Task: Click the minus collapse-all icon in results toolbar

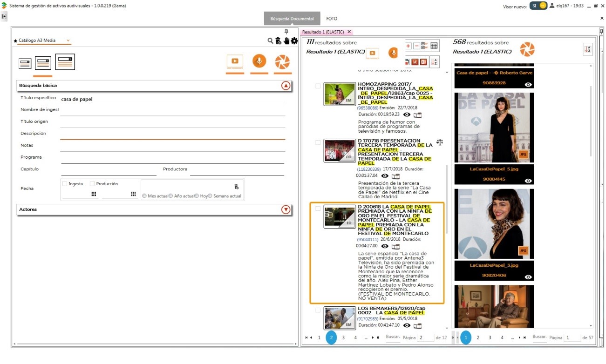Action: (416, 46)
